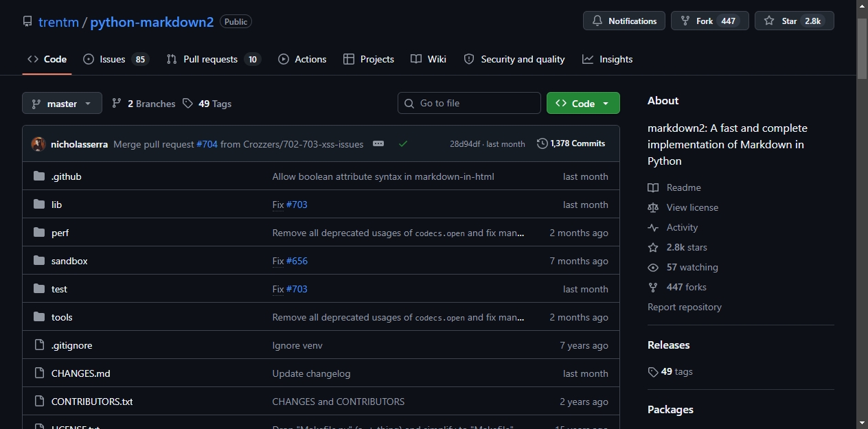The image size is (868, 429).
Task: Click the Public visibility badge
Action: click(x=236, y=22)
